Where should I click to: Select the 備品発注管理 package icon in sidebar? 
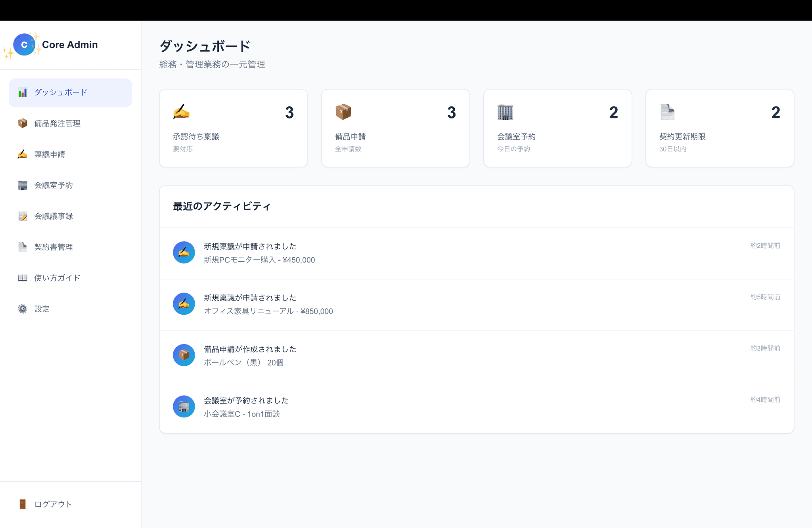pyautogui.click(x=23, y=123)
